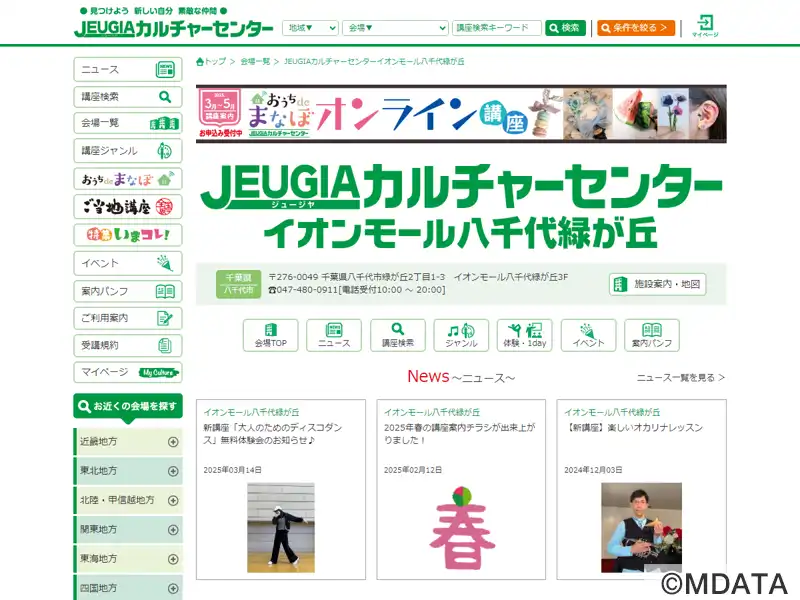Click the 講座検索 magnifier icon button
The height and width of the screenshot is (600, 800).
[398, 335]
